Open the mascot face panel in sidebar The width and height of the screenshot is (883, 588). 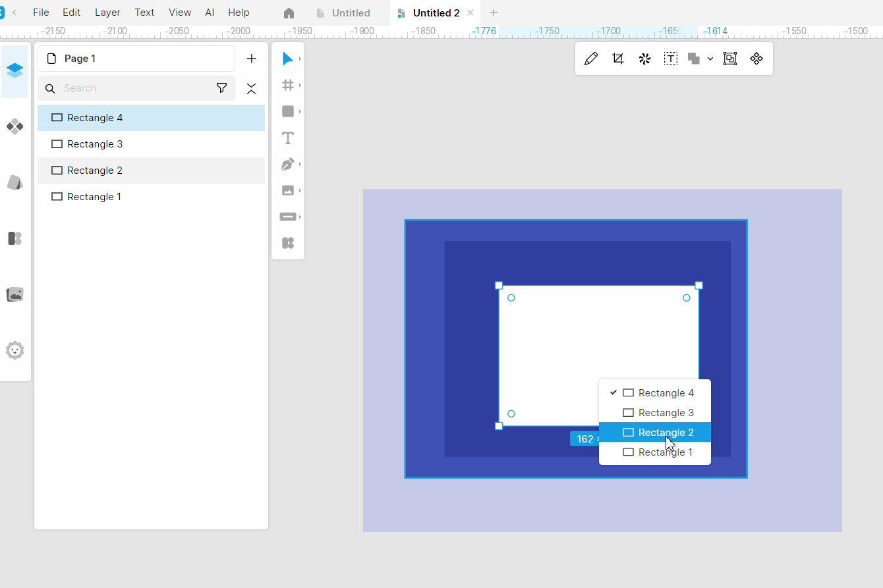point(14,350)
